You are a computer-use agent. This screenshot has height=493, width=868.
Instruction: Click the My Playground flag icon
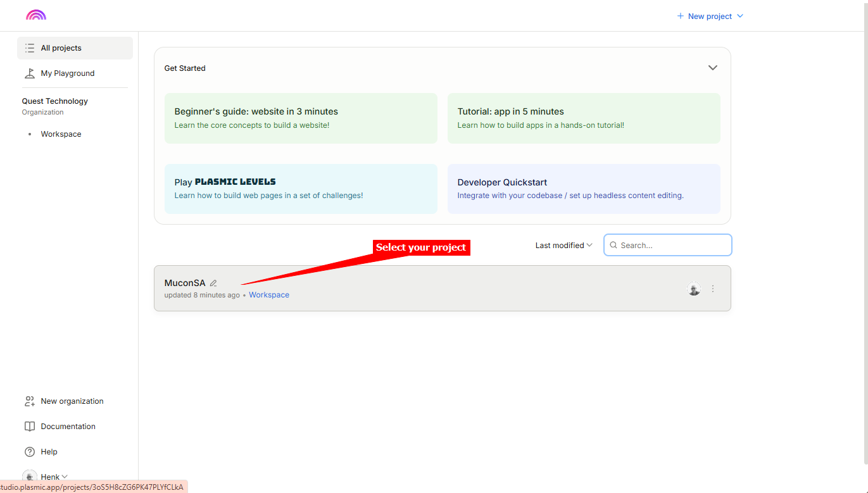coord(30,73)
